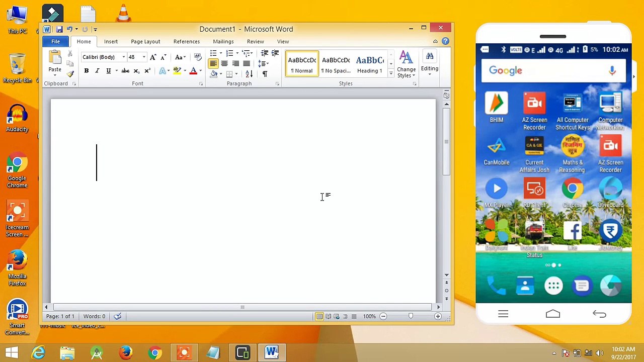The image size is (644, 362).
Task: Click the Words: 0 count in status bar
Action: [x=95, y=316]
